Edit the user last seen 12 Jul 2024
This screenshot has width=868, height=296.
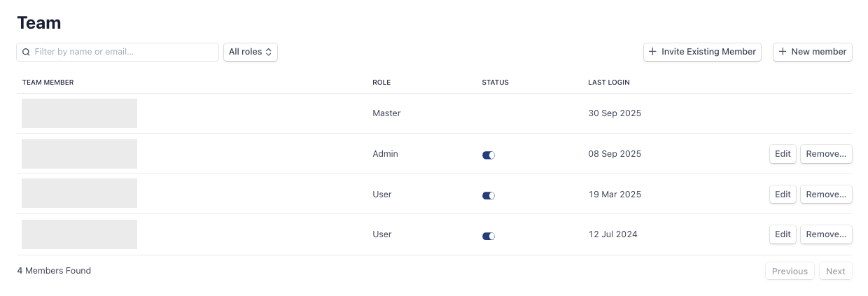[x=783, y=234]
